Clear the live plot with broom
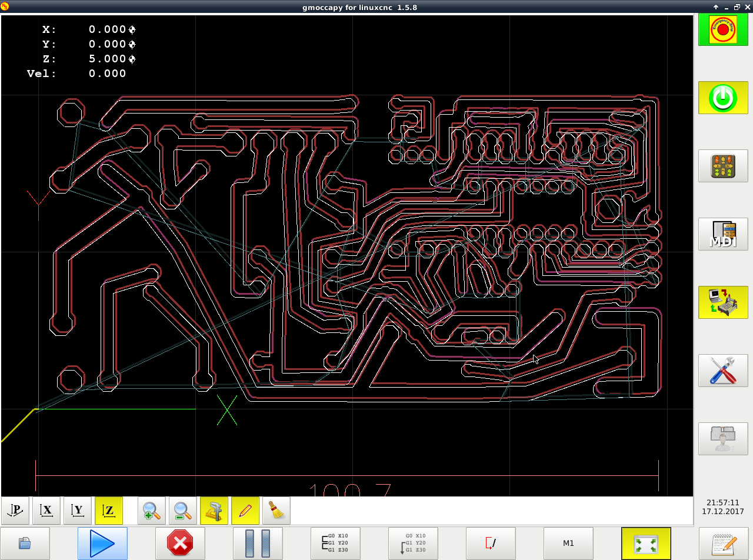 click(276, 511)
